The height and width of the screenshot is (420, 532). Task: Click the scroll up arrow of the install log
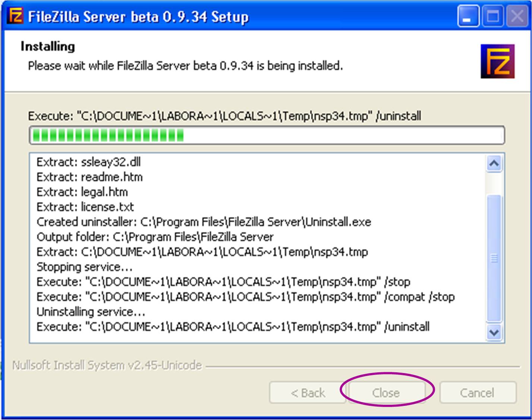(494, 164)
